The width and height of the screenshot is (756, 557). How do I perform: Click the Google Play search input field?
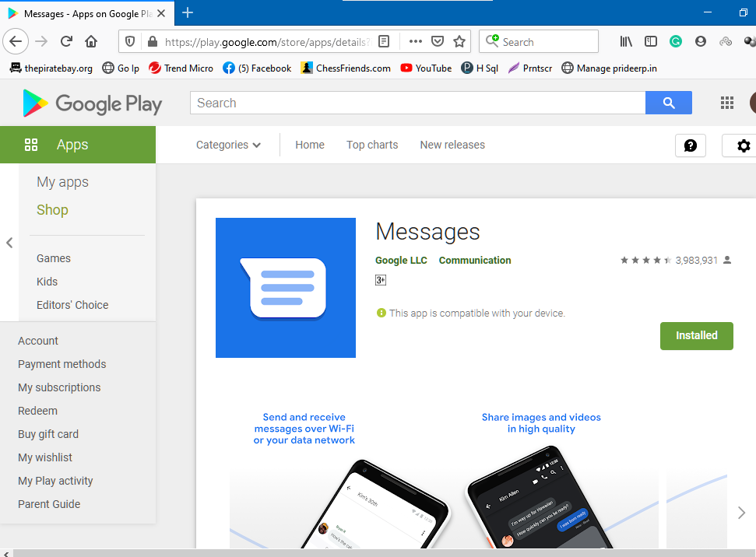tap(417, 103)
